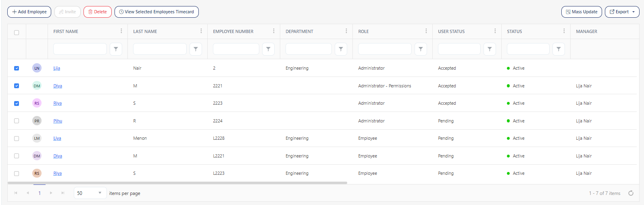Click the Department column filter icon
The width and height of the screenshot is (644, 205).
[341, 49]
